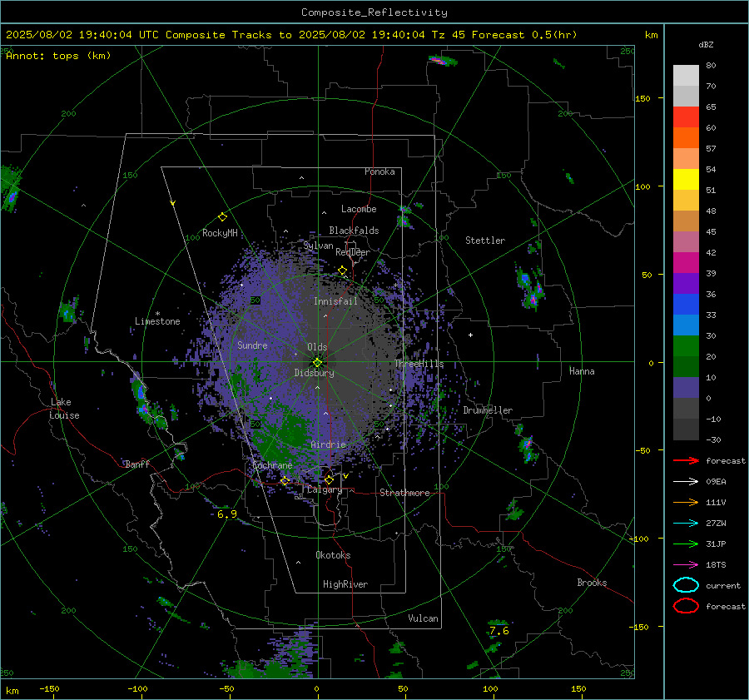Click the Airdrie city label
The height and width of the screenshot is (700, 749).
click(328, 444)
